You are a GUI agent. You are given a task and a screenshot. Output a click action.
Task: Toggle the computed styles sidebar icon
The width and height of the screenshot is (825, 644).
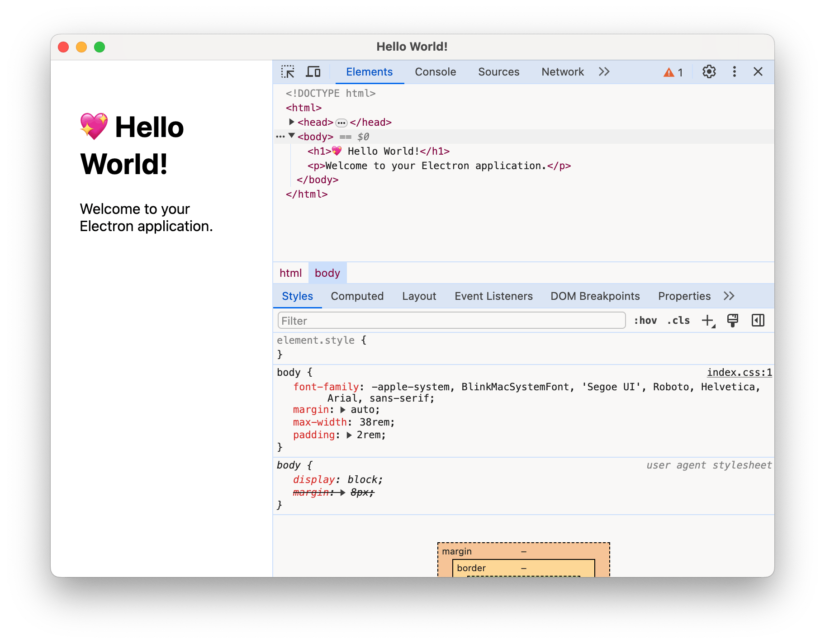758,320
